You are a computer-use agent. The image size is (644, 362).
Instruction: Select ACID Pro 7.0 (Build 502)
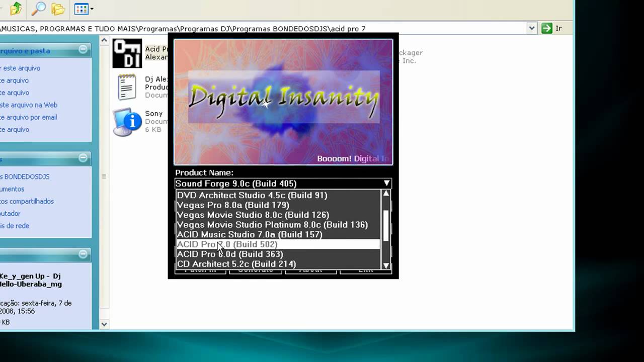coord(278,244)
